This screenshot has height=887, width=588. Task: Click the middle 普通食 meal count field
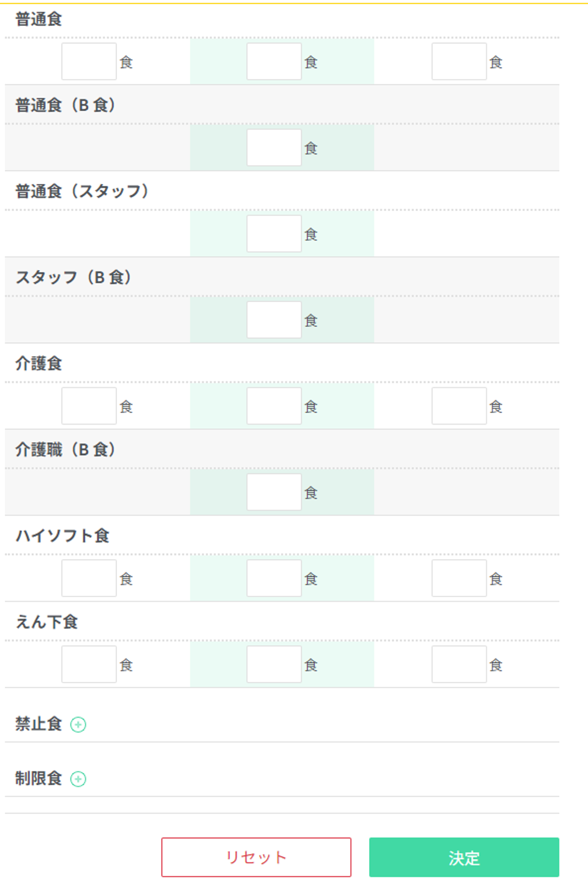point(274,62)
